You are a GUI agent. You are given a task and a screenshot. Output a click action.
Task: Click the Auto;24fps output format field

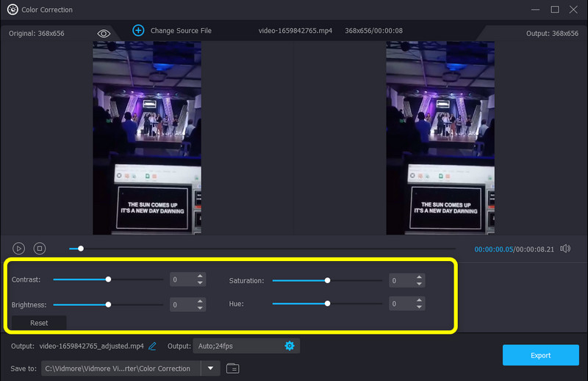(237, 346)
